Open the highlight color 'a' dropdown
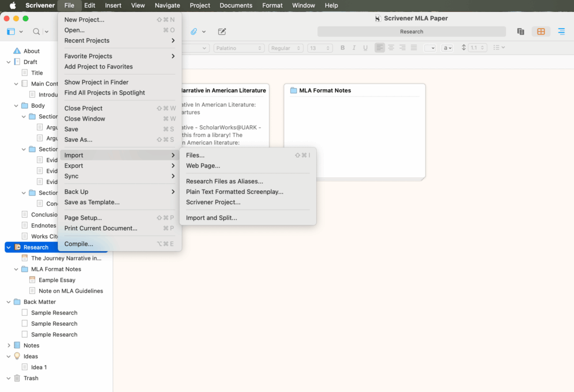This screenshot has height=392, width=574. [447, 48]
